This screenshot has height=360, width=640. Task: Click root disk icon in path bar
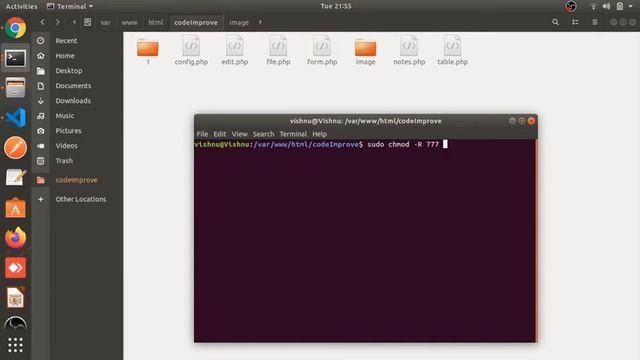87,22
